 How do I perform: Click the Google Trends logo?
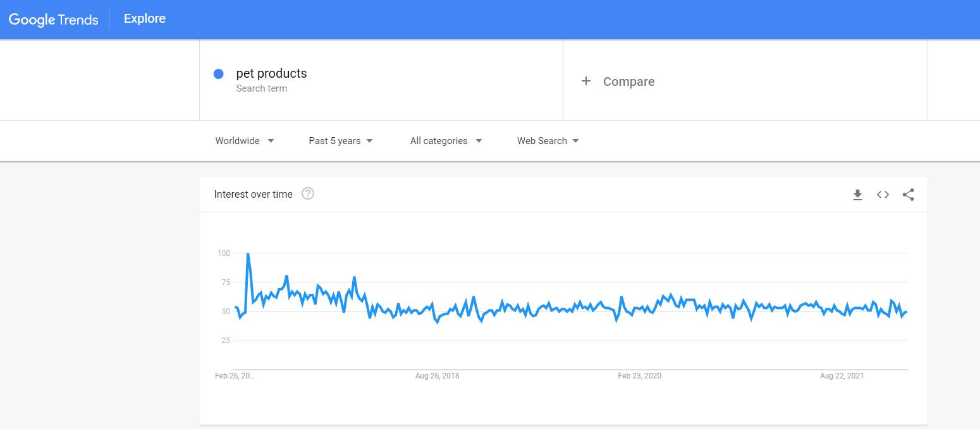pos(54,20)
